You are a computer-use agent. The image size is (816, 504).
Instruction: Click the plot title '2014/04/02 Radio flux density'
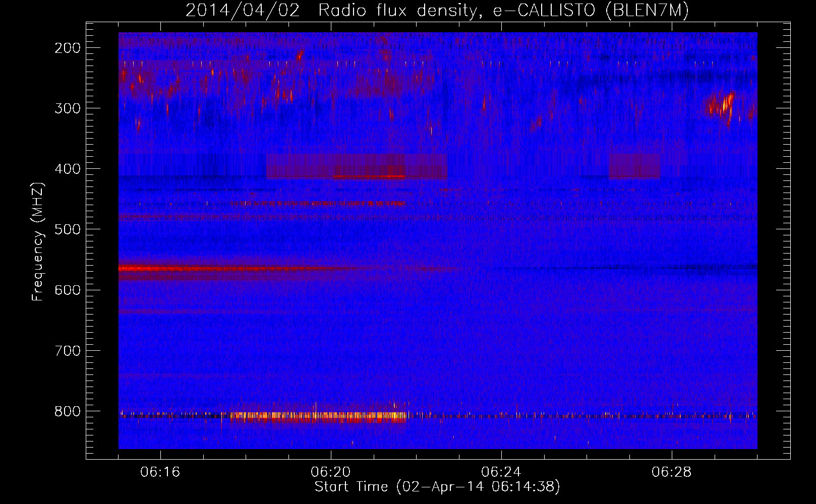(437, 10)
